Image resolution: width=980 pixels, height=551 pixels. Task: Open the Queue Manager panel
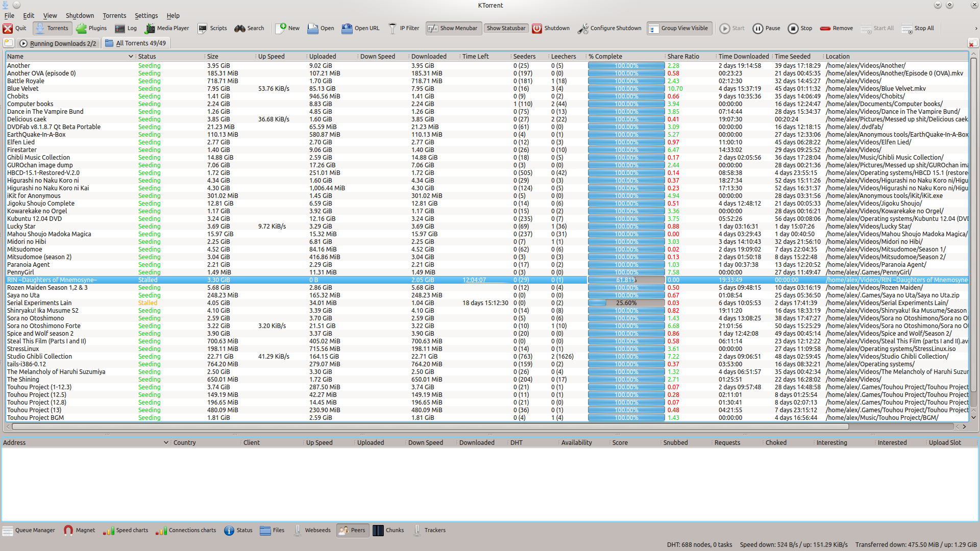(29, 531)
